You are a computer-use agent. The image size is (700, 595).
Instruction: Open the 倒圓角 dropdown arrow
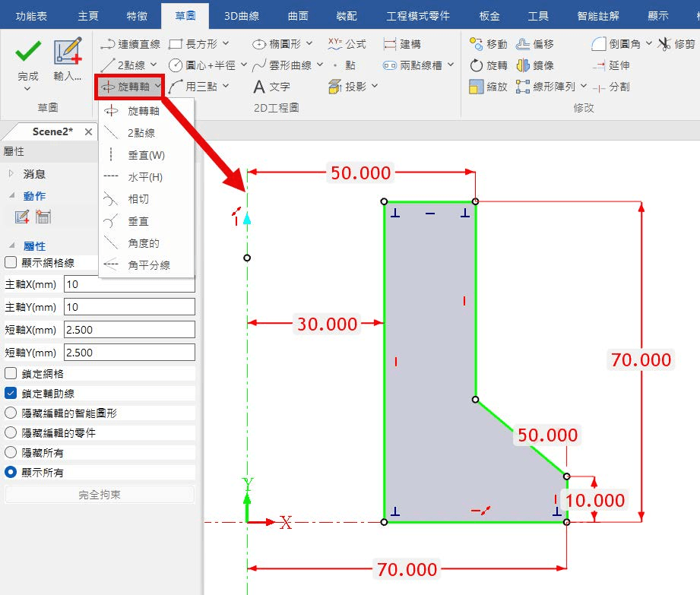click(649, 43)
